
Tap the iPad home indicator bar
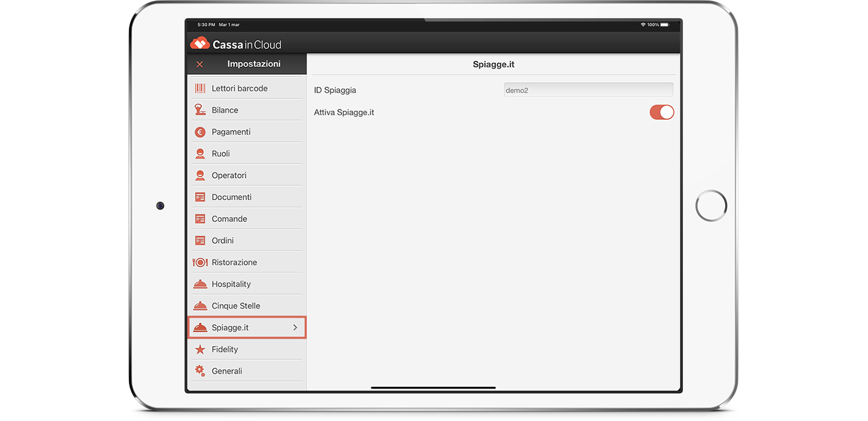tap(433, 387)
